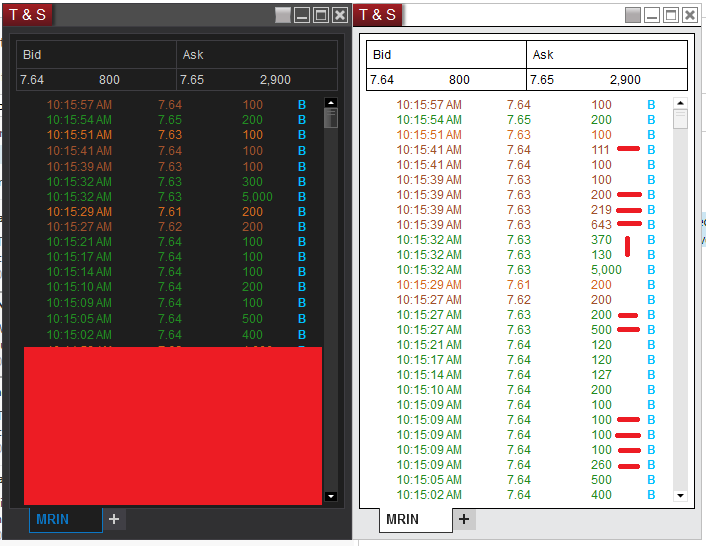Screen dimensions: 706x546
Task: Click the Ask header in the light window
Action: pyautogui.click(x=606, y=54)
